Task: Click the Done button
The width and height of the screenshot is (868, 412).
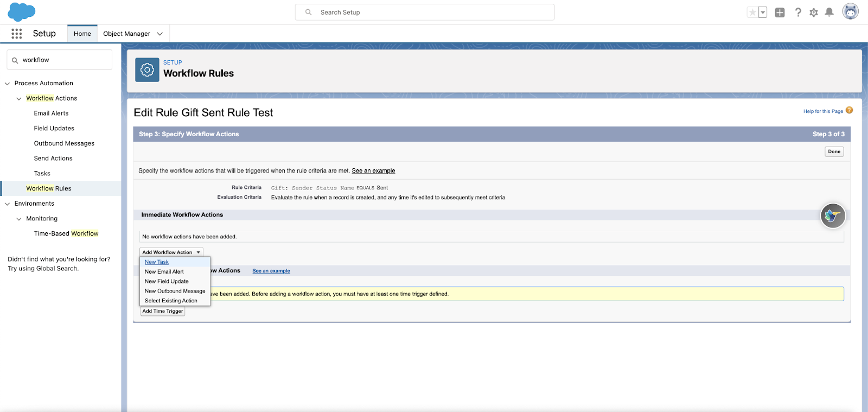Action: (x=834, y=151)
